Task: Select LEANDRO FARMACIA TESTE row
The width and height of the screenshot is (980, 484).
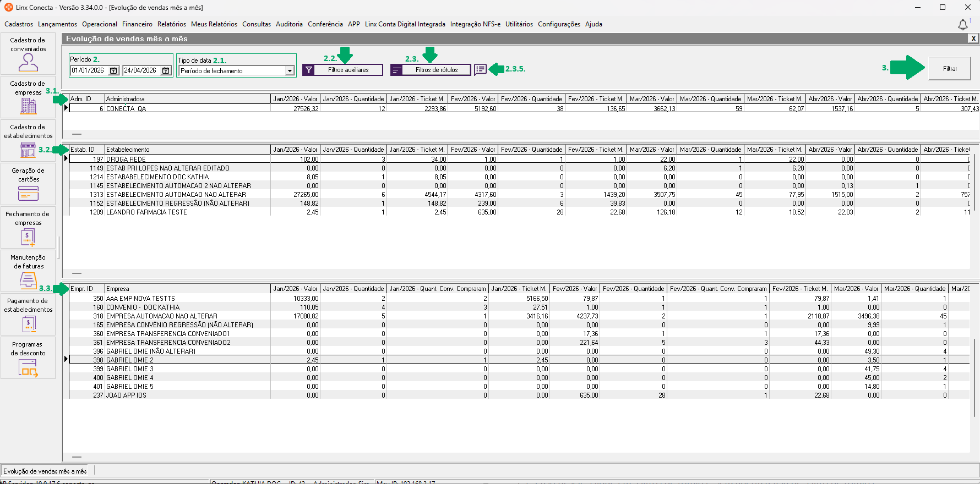Action: tap(519, 212)
